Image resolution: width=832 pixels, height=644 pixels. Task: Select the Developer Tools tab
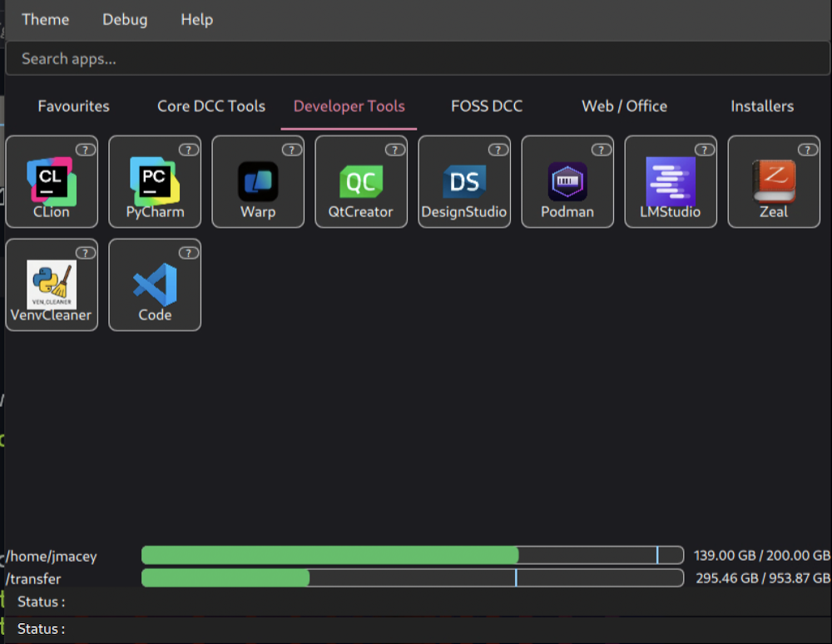[x=349, y=107]
